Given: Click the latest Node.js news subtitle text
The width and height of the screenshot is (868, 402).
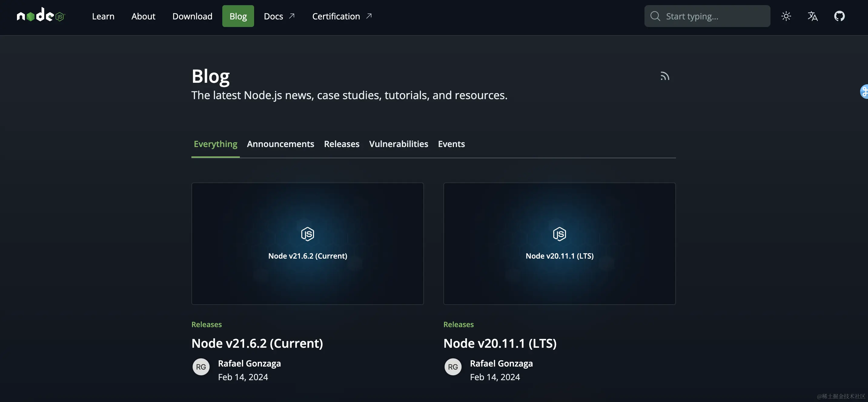Looking at the screenshot, I should click(x=350, y=95).
